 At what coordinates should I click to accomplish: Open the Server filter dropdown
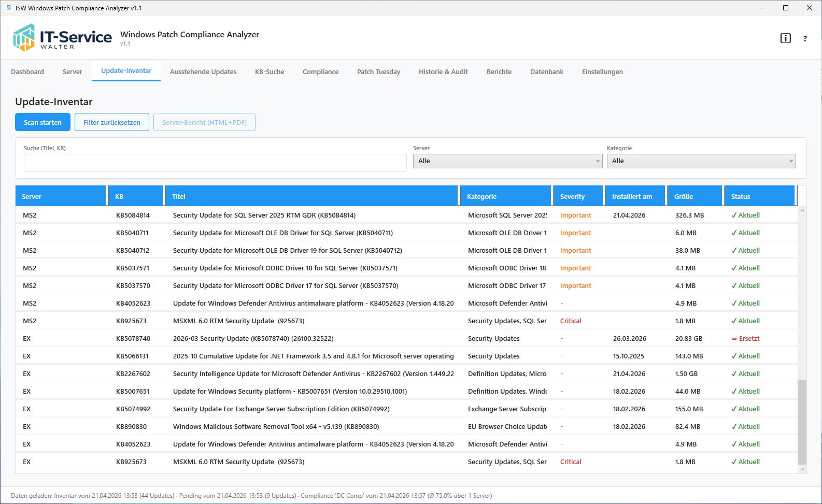[x=507, y=161]
